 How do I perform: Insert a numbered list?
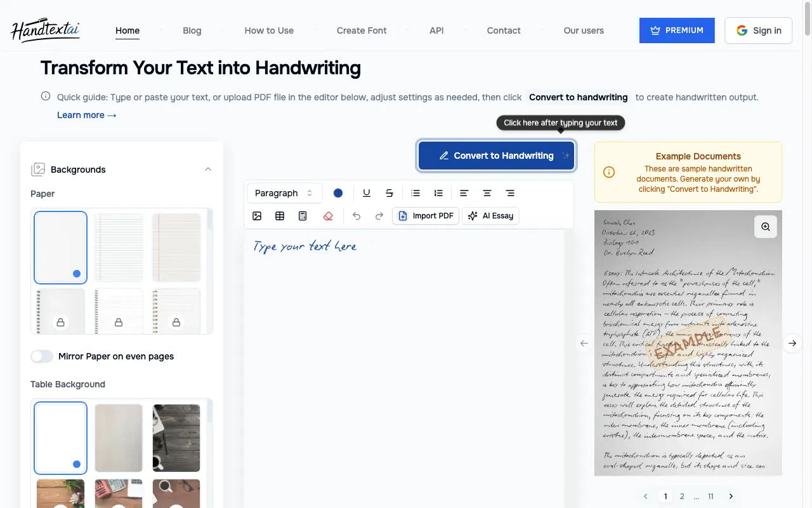click(438, 193)
